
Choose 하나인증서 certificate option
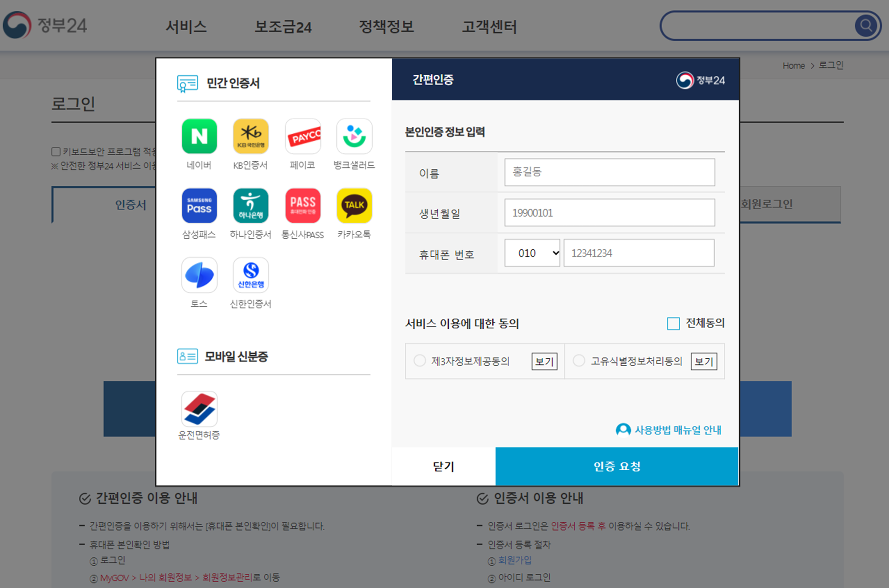pos(250,205)
